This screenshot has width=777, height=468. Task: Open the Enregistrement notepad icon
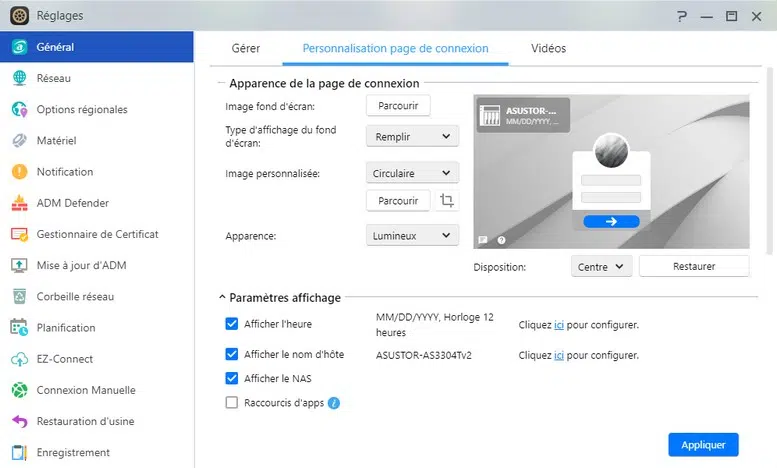[19, 453]
